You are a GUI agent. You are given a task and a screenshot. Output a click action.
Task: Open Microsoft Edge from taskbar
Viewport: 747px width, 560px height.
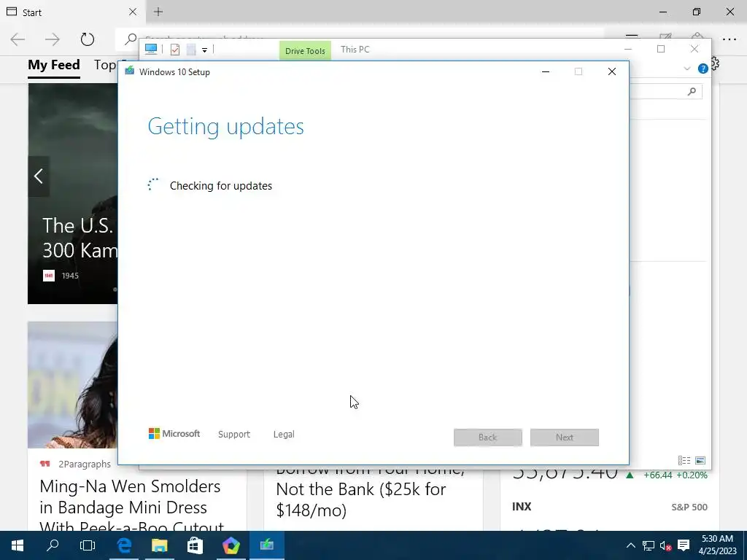124,545
